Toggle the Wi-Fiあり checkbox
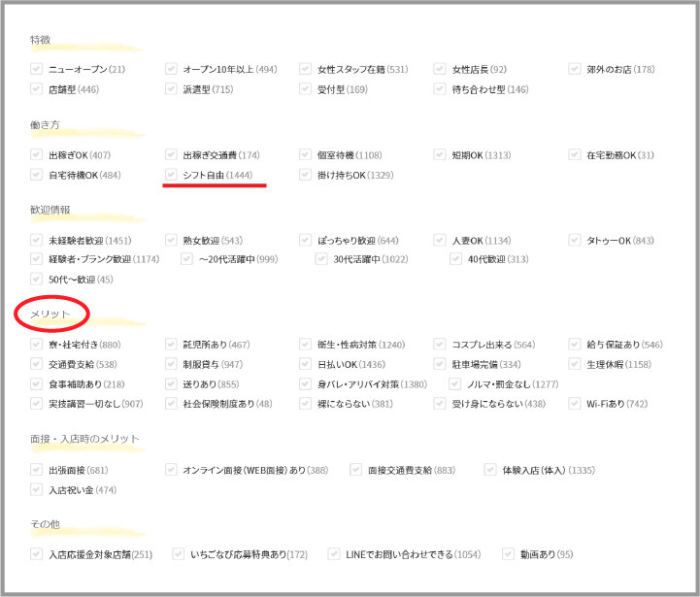 pyautogui.click(x=576, y=404)
